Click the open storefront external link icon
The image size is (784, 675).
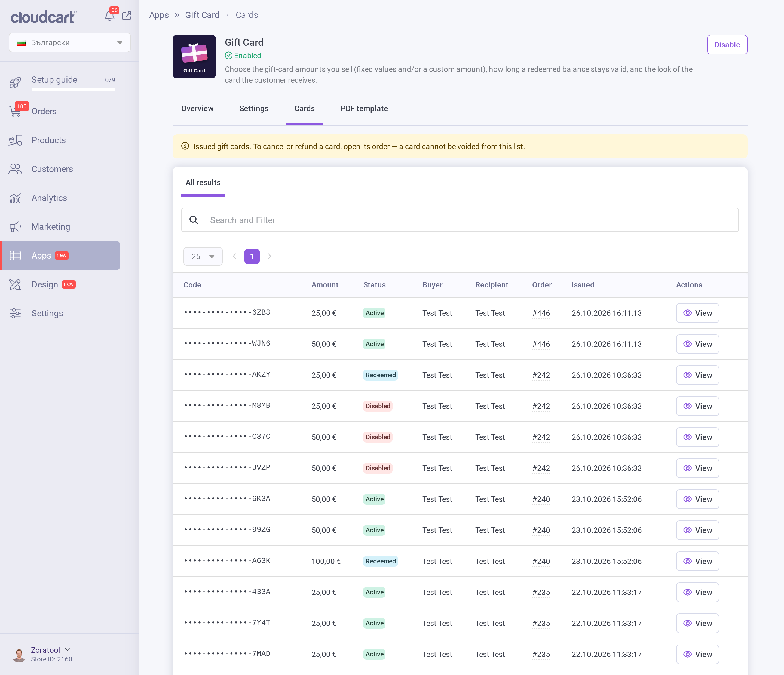pos(127,16)
